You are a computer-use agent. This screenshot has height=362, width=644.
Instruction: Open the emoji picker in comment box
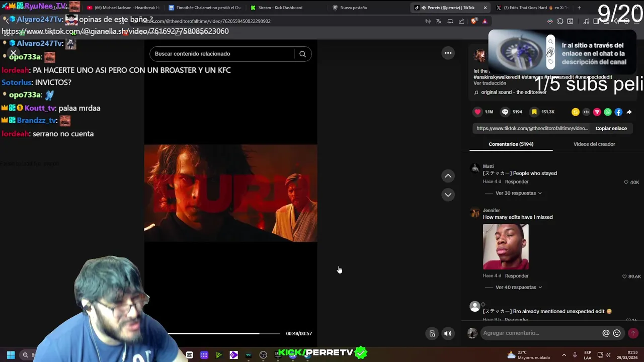[617, 333]
